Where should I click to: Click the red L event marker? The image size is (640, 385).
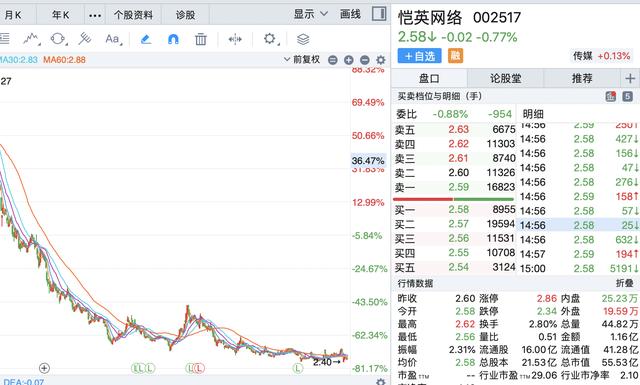point(199,368)
